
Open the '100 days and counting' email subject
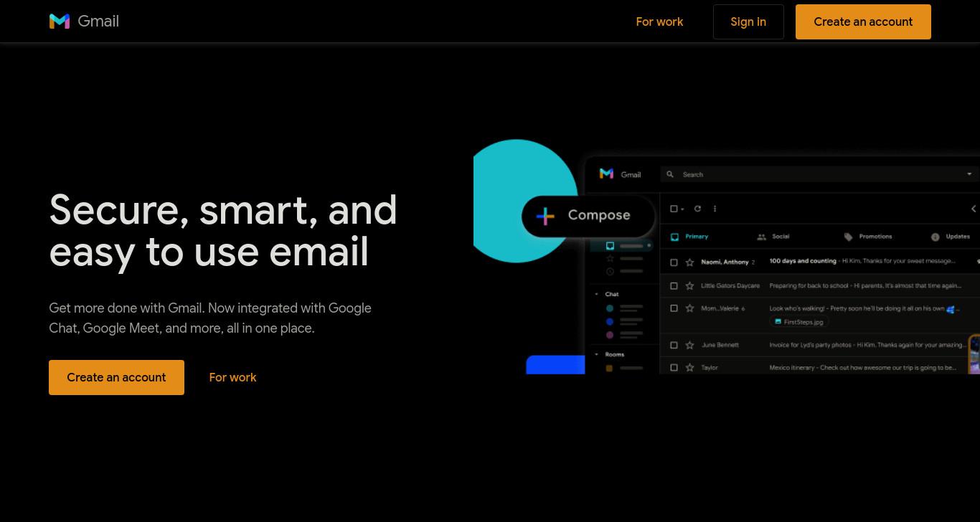pos(803,261)
